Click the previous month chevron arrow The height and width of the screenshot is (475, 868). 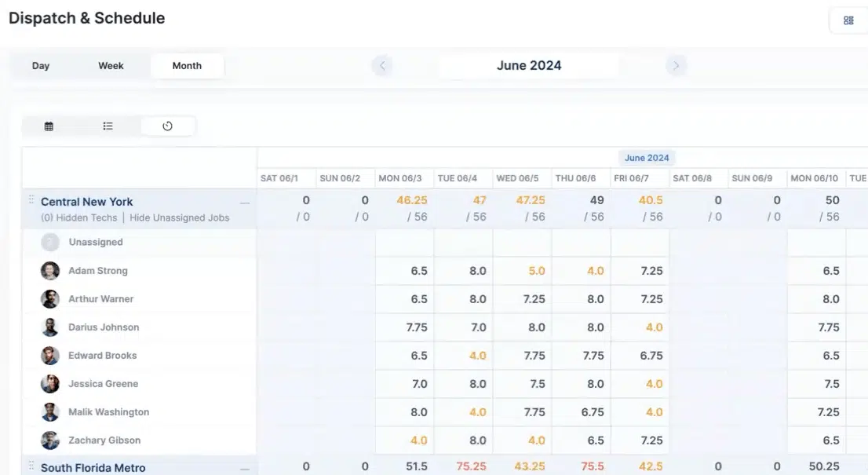(x=382, y=65)
